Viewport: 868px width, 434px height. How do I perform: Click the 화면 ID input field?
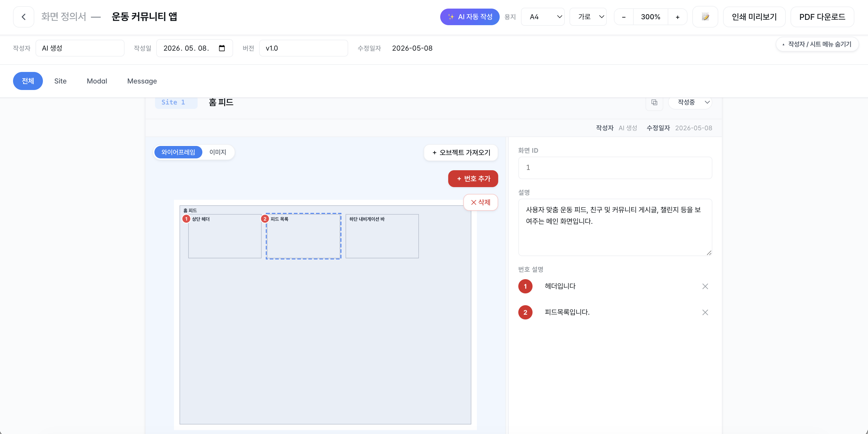(615, 168)
